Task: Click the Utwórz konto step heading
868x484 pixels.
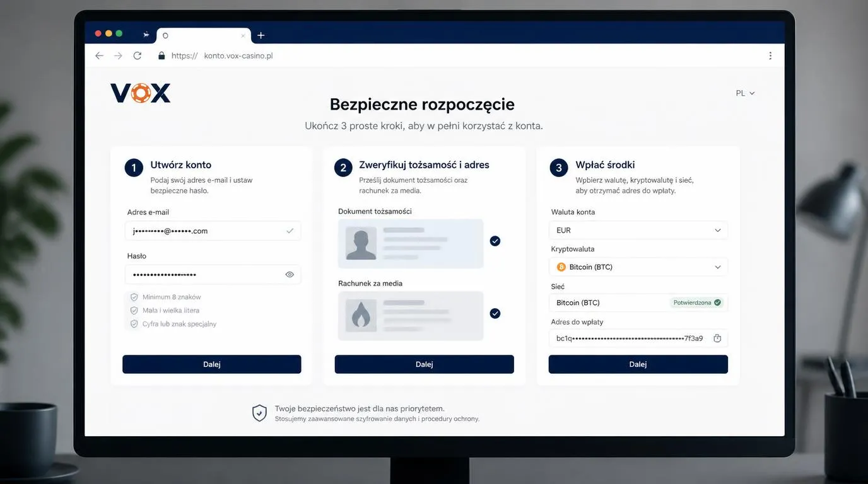Action: coord(180,165)
